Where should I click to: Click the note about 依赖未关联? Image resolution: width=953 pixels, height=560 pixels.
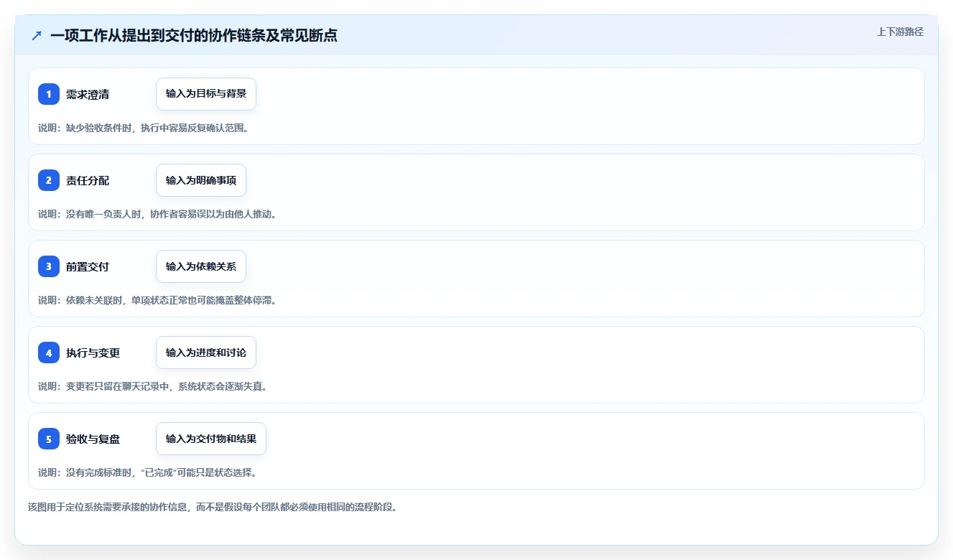pos(157,300)
